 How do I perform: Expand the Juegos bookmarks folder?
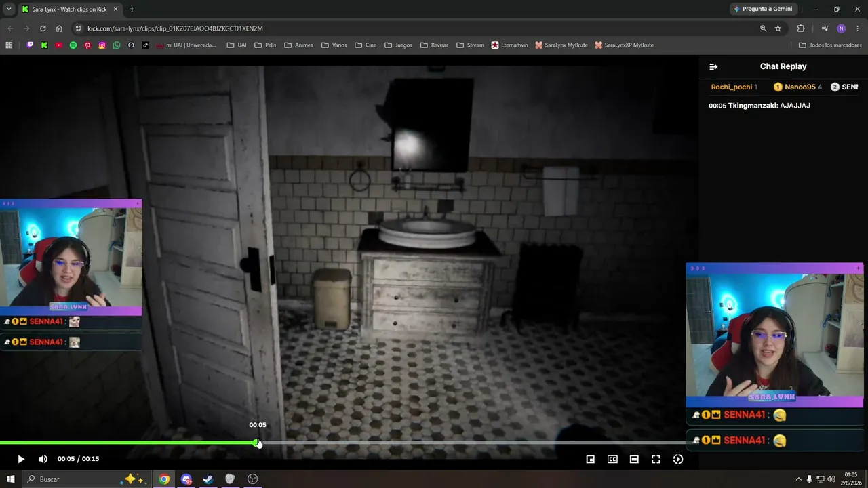[x=398, y=45]
